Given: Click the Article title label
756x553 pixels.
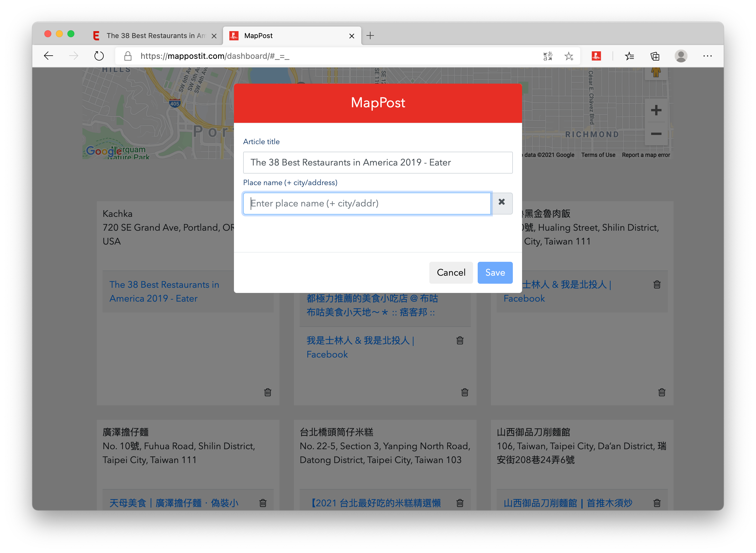Looking at the screenshot, I should point(261,142).
